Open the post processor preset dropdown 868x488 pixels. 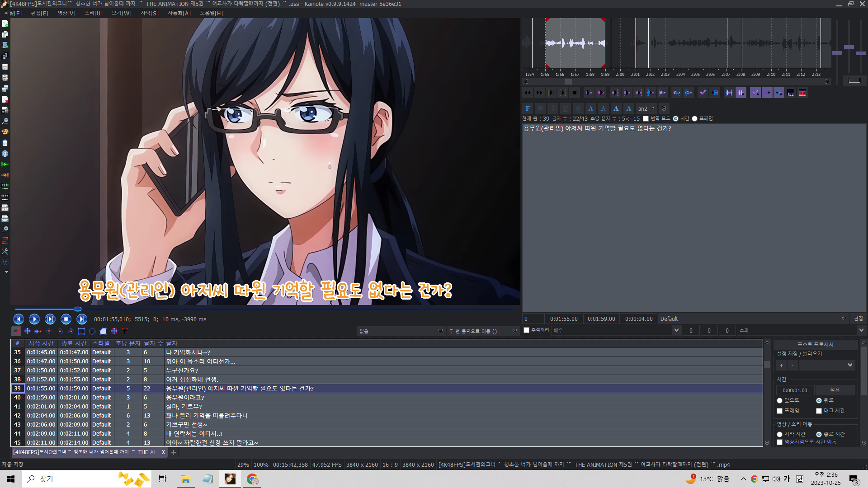coord(827,365)
